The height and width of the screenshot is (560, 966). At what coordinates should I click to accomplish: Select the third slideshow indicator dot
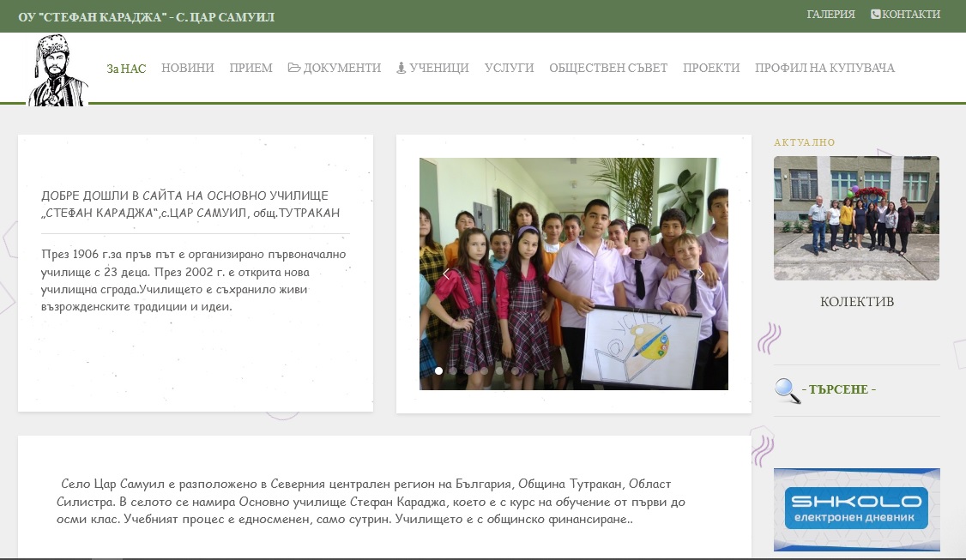click(468, 370)
